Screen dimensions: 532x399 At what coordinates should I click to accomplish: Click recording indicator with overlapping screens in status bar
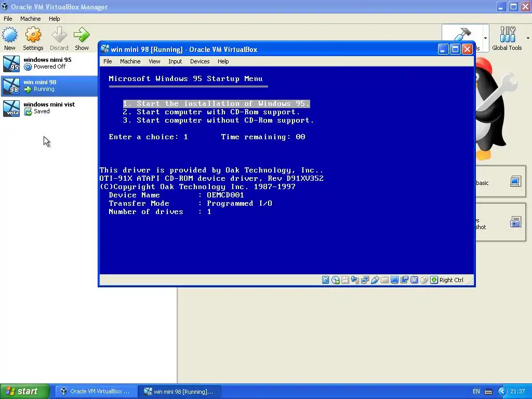click(404, 280)
